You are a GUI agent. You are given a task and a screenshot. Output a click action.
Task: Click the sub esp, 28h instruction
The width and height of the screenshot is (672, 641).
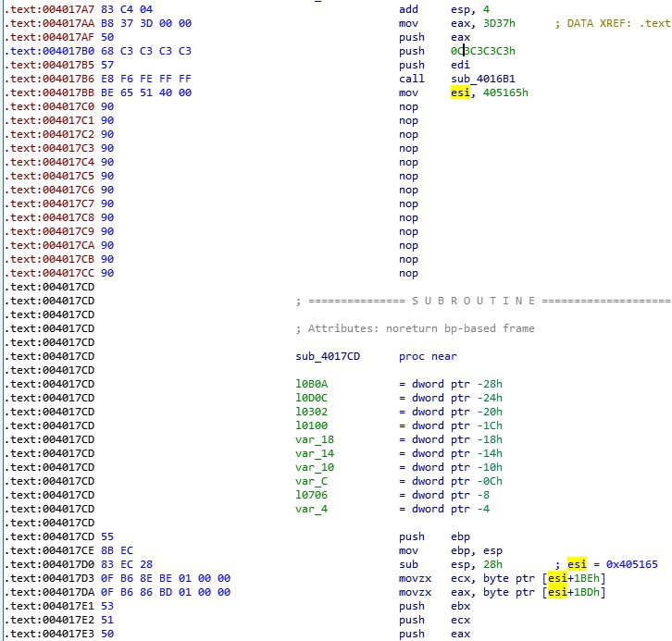[451, 564]
